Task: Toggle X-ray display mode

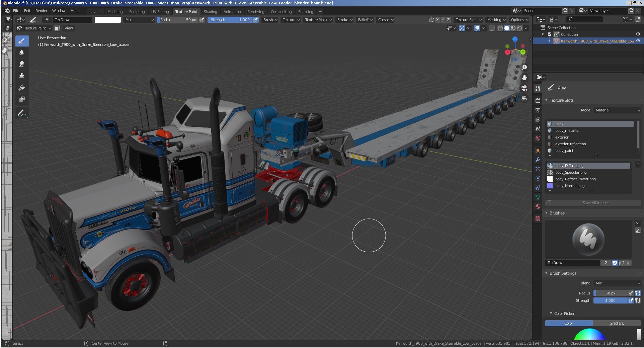Action: point(492,28)
